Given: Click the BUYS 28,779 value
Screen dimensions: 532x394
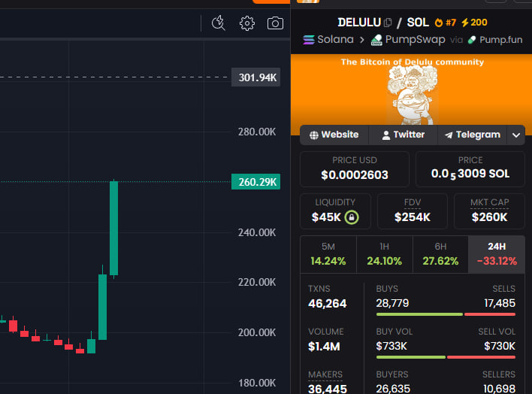Looking at the screenshot, I should coord(392,303).
